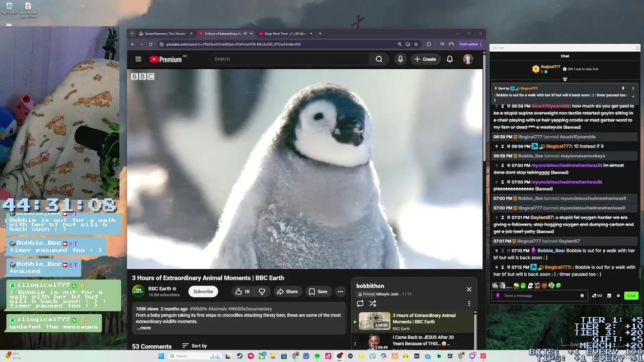Bookmark this page with the star
644x362 pixels.
pos(416,44)
